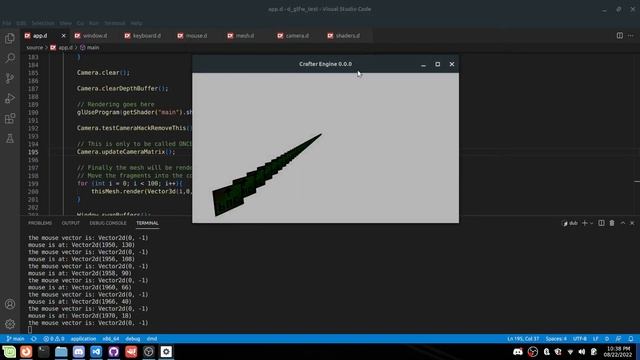Click the dub terminal label

pyautogui.click(x=570, y=223)
